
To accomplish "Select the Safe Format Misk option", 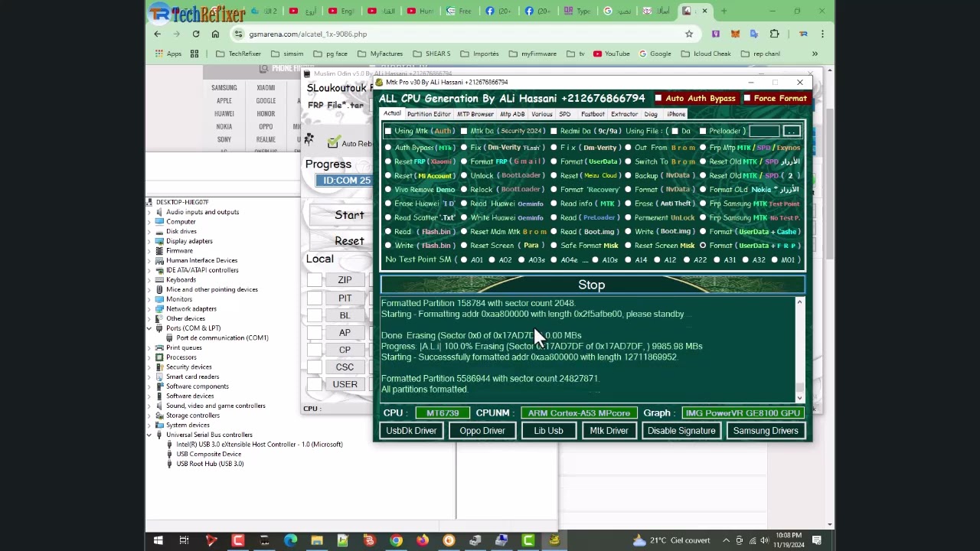I will [554, 246].
